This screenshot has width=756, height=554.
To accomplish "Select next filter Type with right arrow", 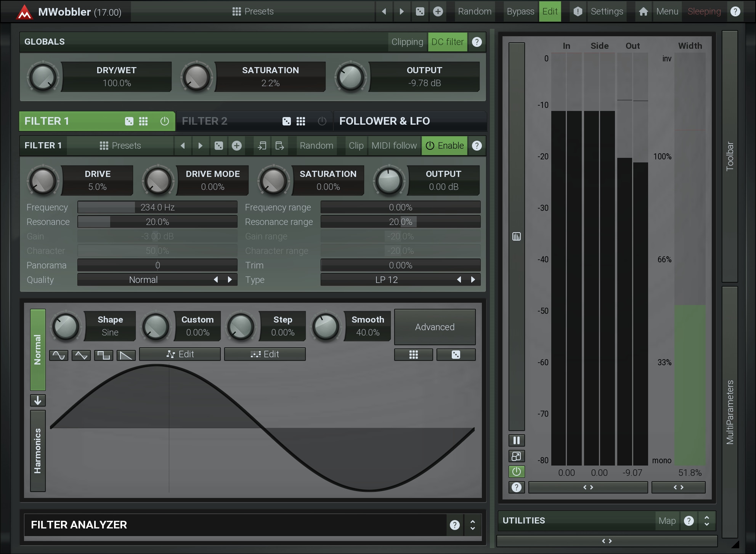I will point(473,280).
